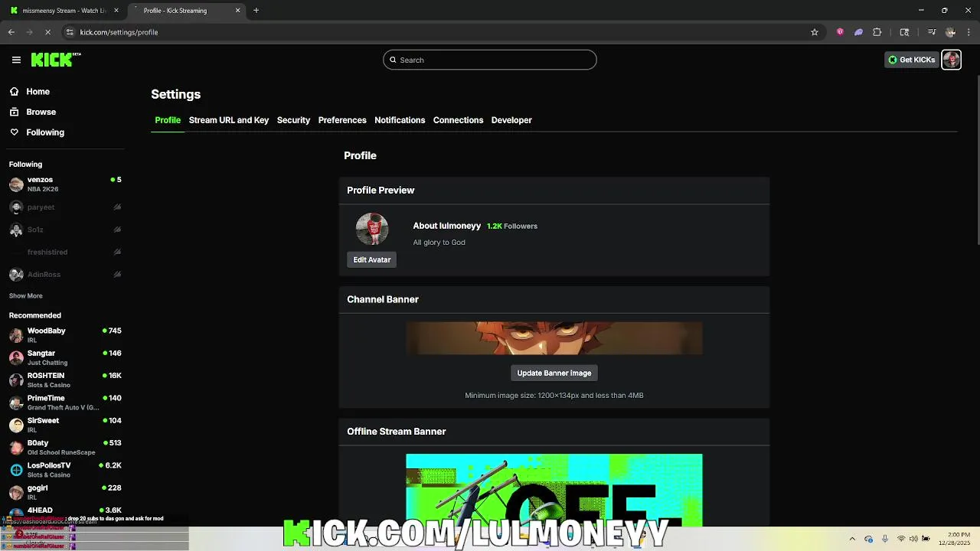Screen dimensions: 980x551
Task: Open the Chrome profile avatar
Action: tap(950, 32)
